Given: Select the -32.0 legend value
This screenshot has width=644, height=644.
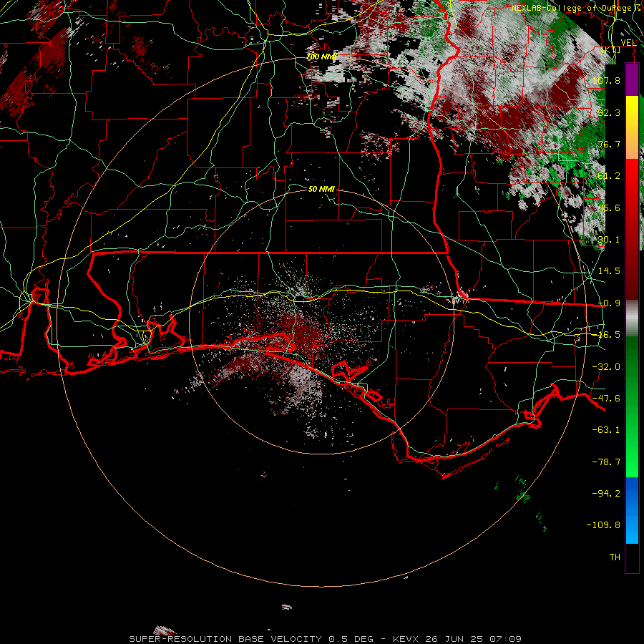Looking at the screenshot, I should point(606,367).
